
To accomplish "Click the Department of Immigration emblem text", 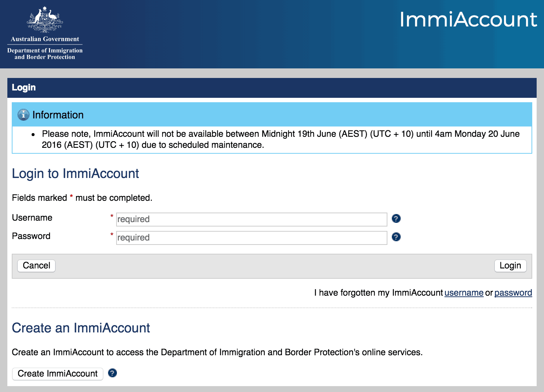I will 44,54.
